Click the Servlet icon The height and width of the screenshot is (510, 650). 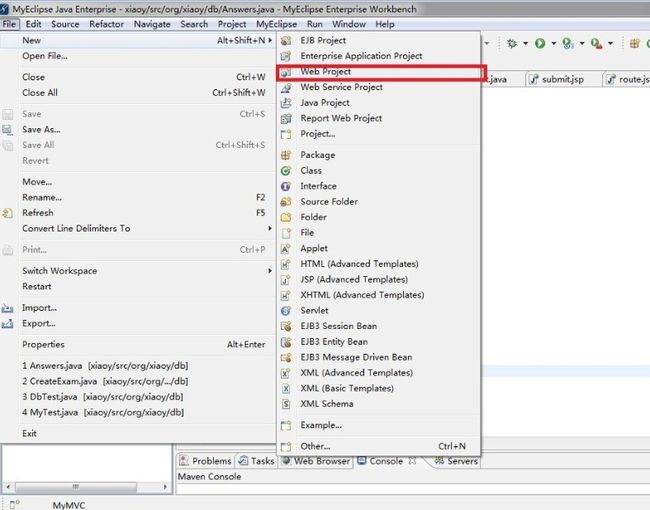coord(286,311)
